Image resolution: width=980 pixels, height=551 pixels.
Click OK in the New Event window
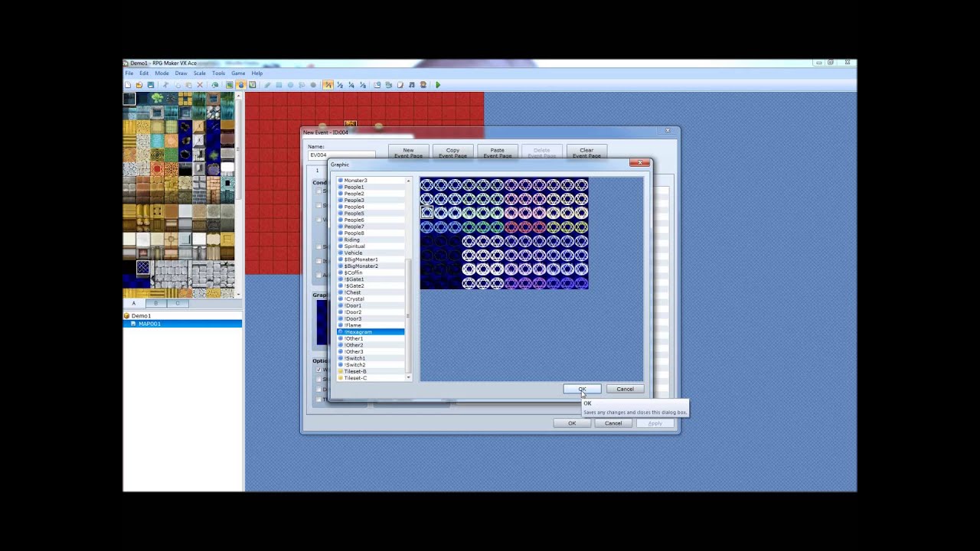(572, 423)
